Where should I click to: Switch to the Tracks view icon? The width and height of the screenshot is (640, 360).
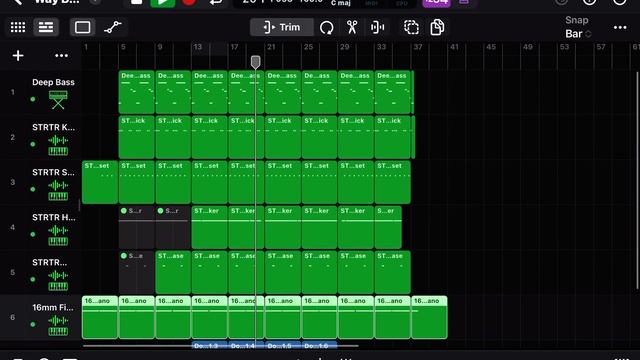pos(46,27)
